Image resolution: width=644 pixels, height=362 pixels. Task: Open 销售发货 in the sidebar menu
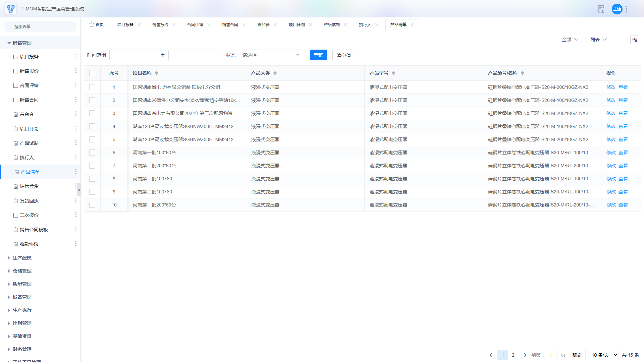pyautogui.click(x=29, y=186)
